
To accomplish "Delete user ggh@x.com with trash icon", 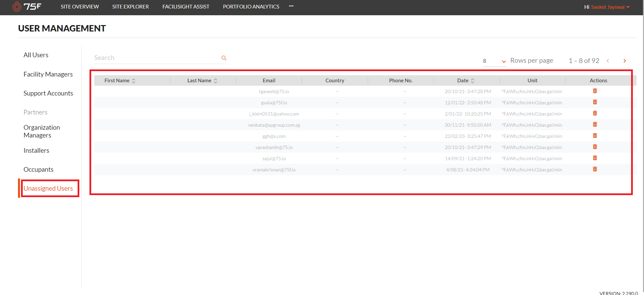I will [x=595, y=135].
